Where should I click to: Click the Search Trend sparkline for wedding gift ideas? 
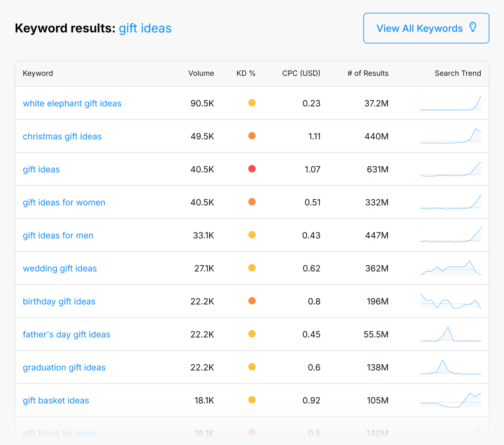[x=451, y=268]
